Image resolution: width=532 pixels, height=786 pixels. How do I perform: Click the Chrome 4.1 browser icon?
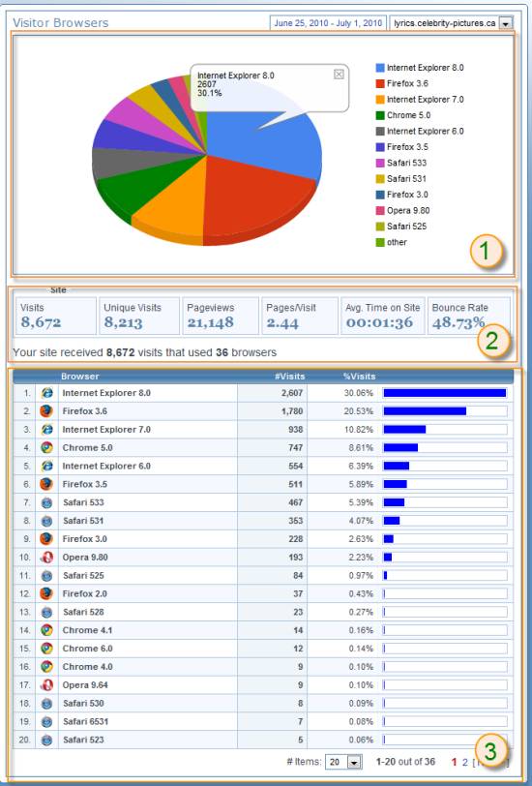[x=46, y=630]
